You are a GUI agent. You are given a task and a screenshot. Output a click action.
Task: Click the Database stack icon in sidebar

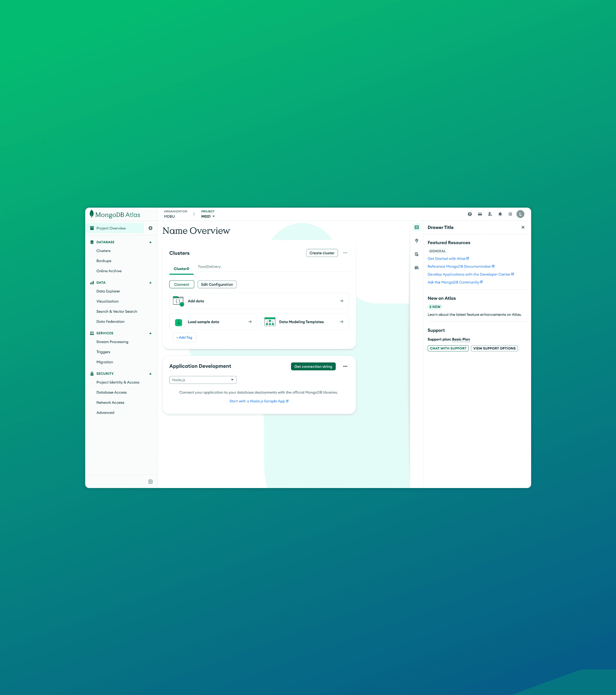click(92, 242)
